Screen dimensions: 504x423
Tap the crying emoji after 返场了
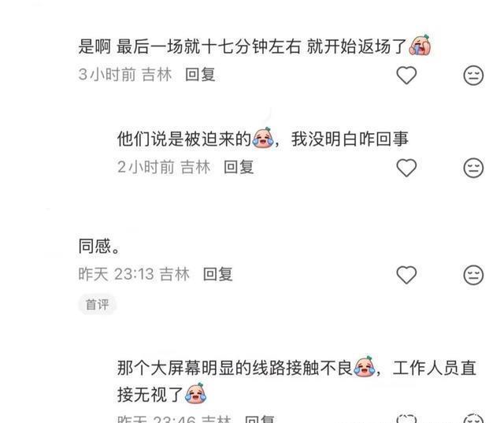click(x=420, y=45)
